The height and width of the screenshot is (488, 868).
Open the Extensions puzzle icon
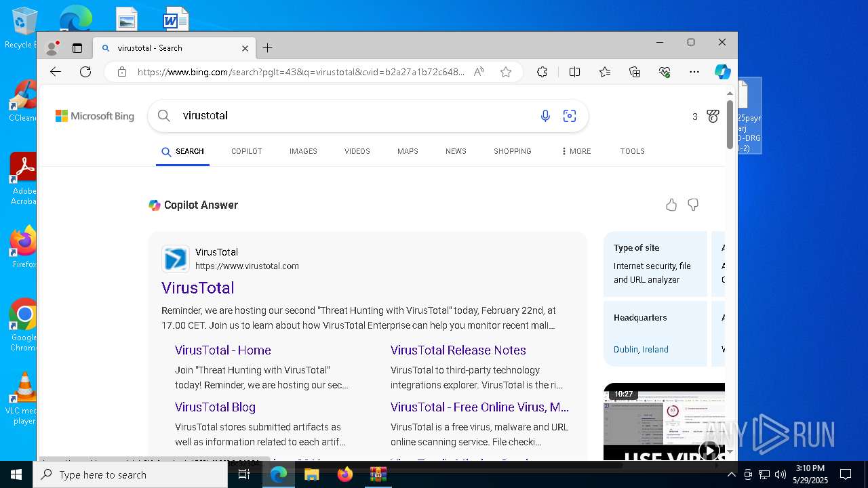tap(542, 72)
